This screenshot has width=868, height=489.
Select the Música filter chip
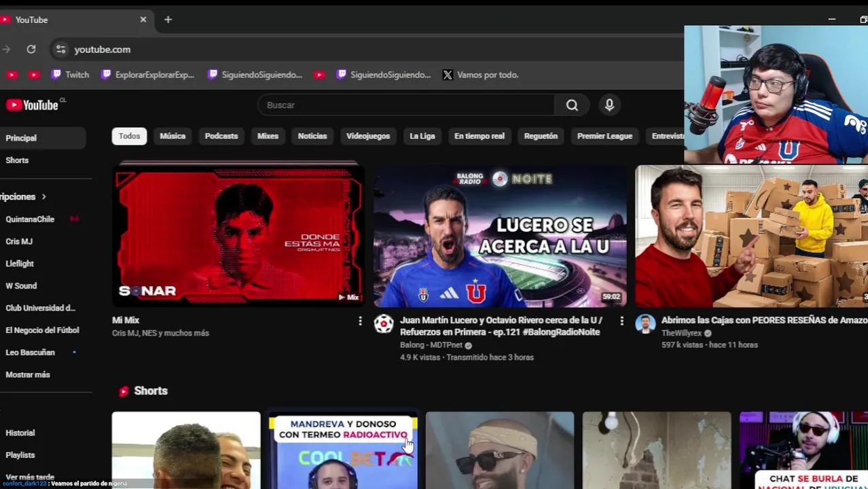point(173,136)
